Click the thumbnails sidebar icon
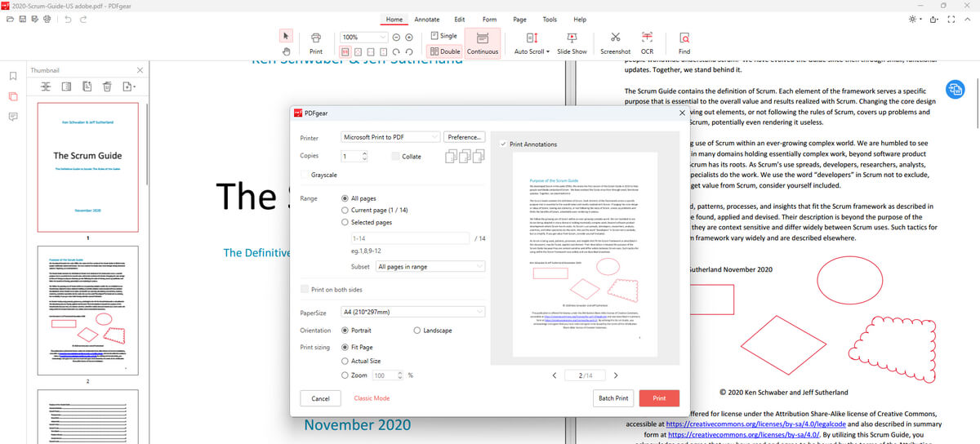This screenshot has height=444, width=980. [12, 96]
